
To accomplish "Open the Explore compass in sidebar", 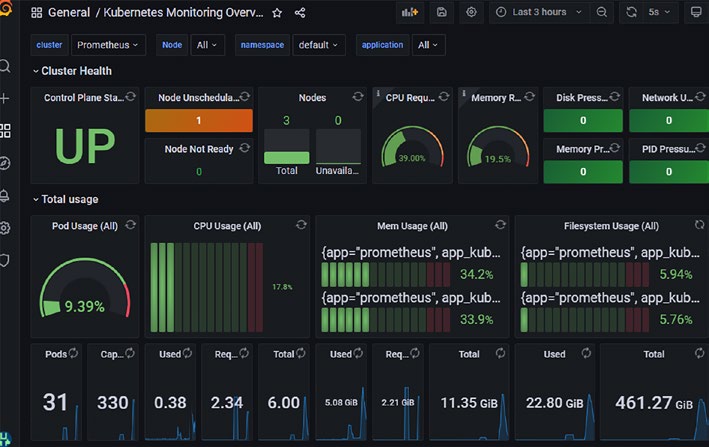I will 5,163.
